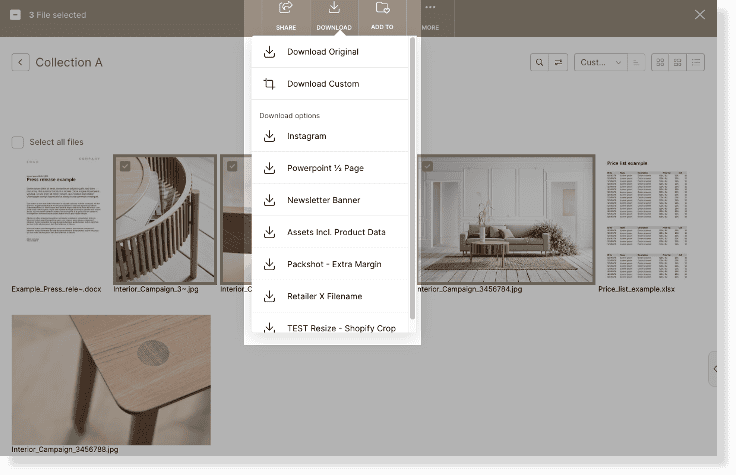Uncheck the partially hidden image checkbox
The height and width of the screenshot is (475, 736).
tap(232, 166)
